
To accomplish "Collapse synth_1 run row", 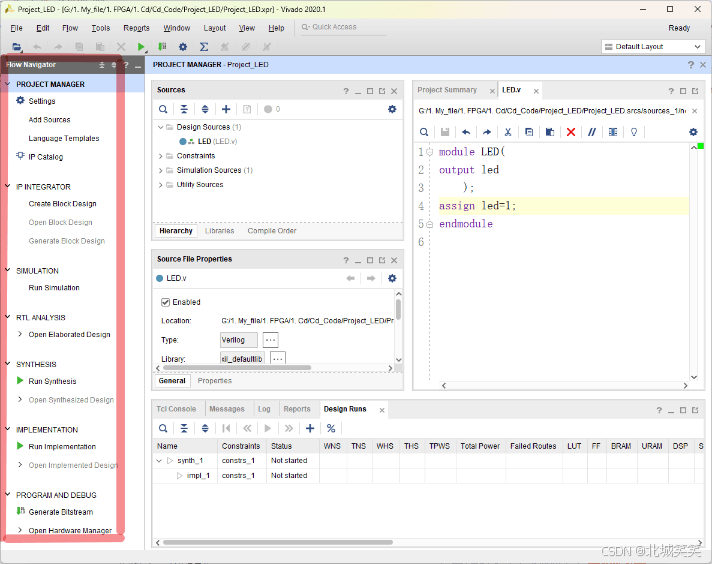I will click(159, 460).
